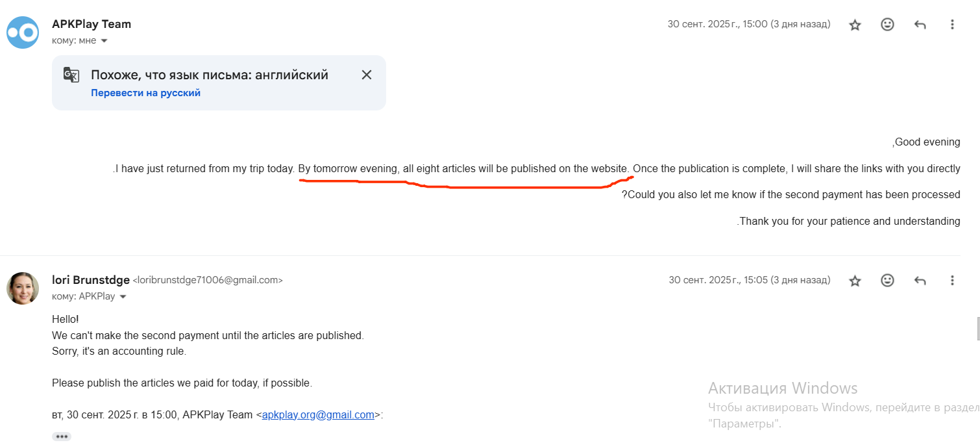
Task: Click lori Brunstdge sender name
Action: pos(90,280)
